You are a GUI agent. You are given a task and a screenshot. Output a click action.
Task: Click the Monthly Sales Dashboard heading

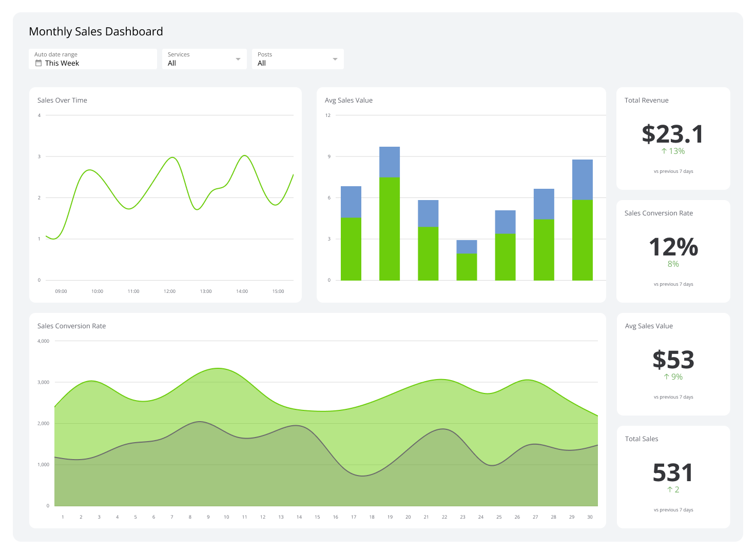[x=95, y=31]
